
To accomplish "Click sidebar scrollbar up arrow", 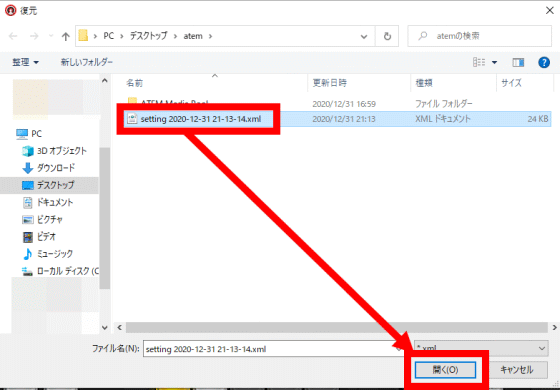I will tap(105, 81).
